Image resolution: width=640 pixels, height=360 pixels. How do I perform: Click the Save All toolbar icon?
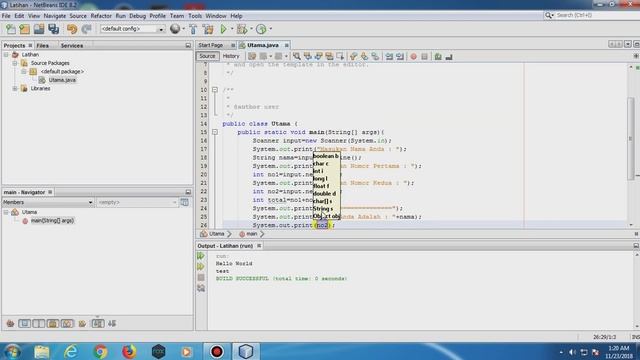pos(53,29)
